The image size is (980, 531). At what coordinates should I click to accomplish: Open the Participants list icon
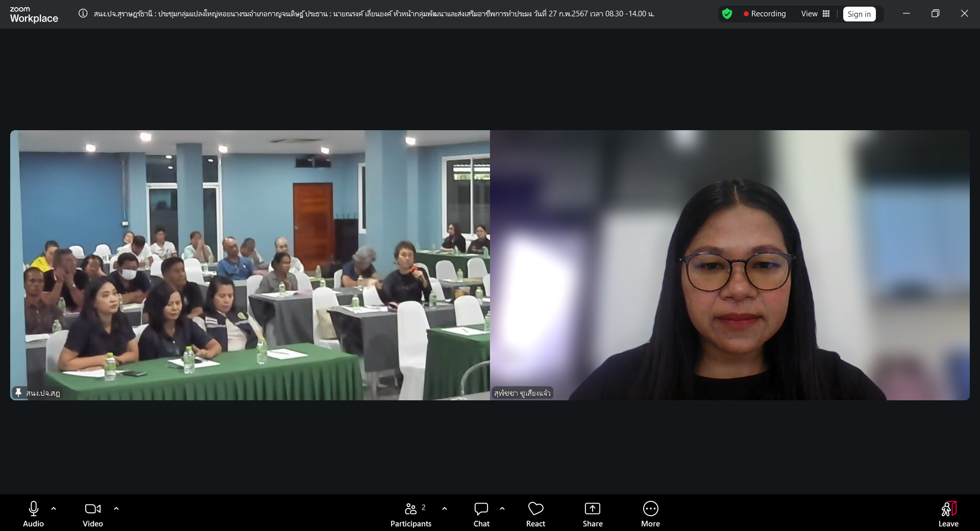410,509
